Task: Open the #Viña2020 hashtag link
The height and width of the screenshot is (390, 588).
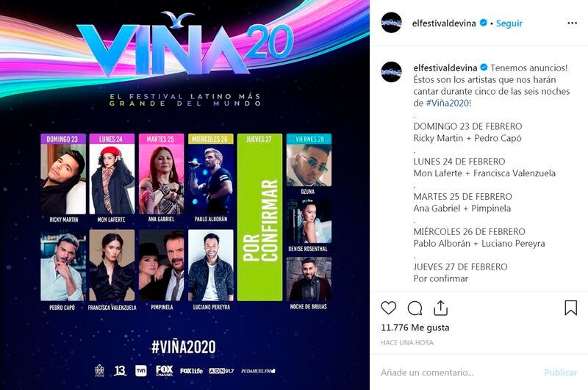Action: point(448,103)
